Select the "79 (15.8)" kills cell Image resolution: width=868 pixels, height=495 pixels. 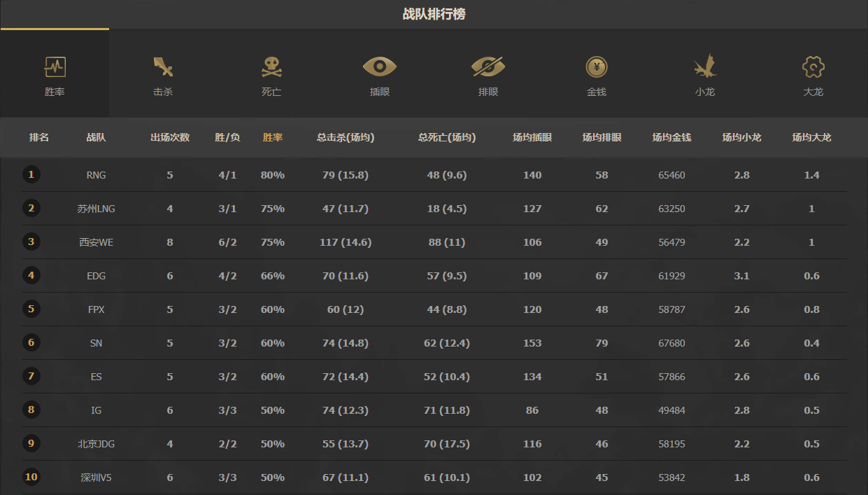tap(346, 175)
